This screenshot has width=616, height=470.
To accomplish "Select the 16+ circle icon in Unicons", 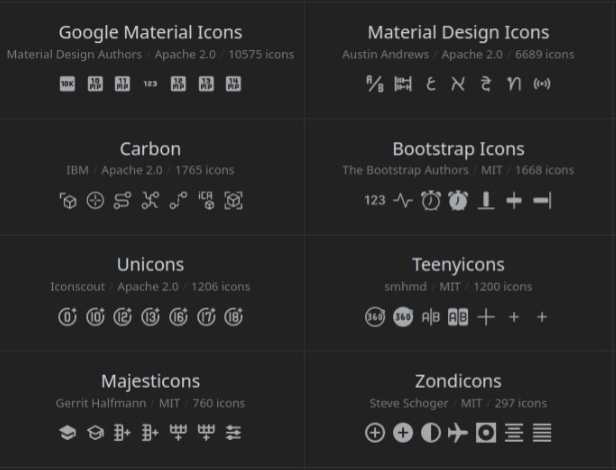I will coord(178,317).
